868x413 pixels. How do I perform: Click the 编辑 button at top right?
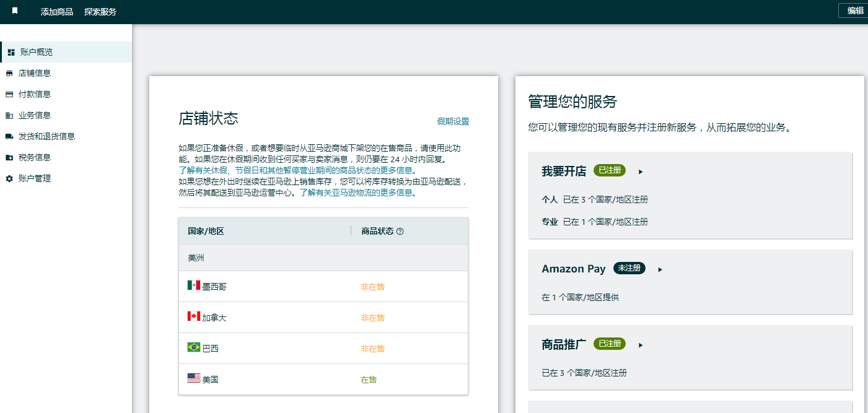click(x=855, y=11)
